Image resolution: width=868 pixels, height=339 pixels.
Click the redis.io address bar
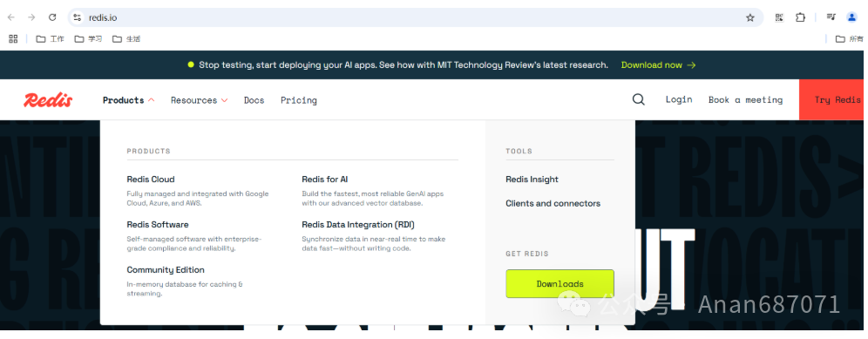click(415, 17)
